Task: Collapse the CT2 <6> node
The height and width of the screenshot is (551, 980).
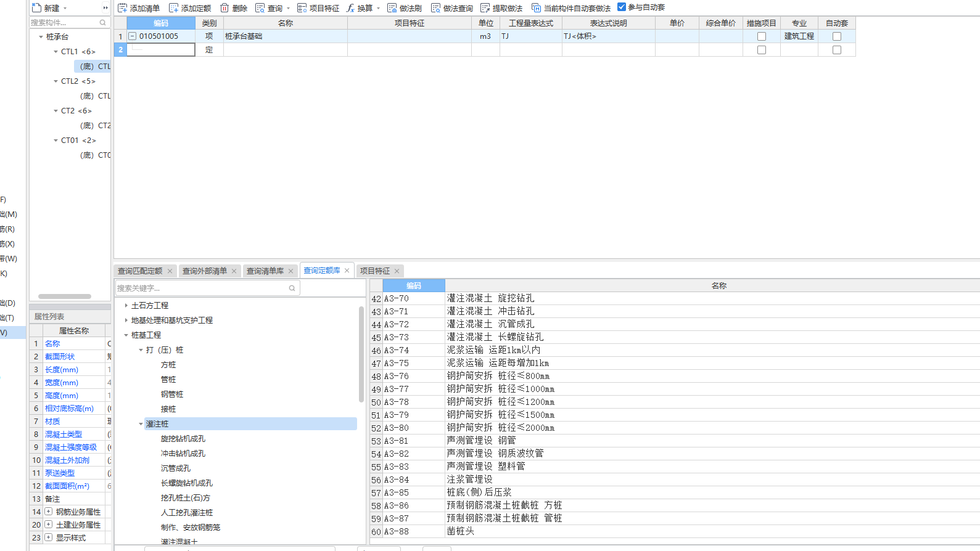Action: click(56, 111)
